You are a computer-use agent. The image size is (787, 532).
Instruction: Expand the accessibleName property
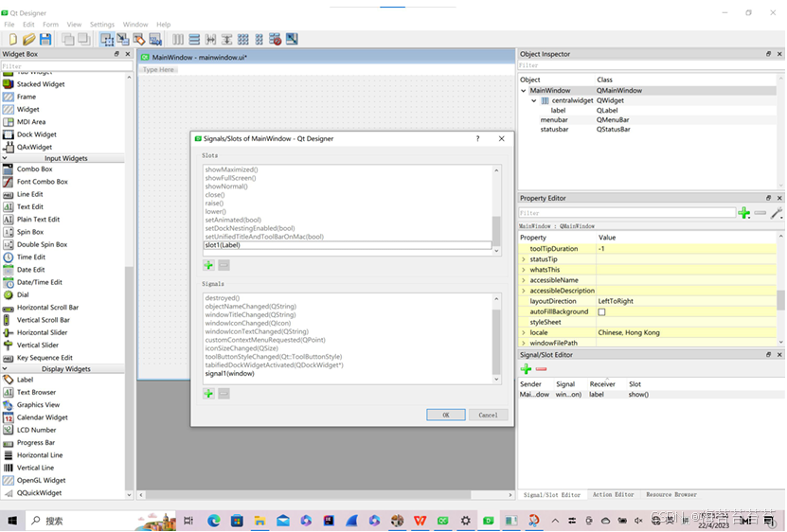(524, 280)
